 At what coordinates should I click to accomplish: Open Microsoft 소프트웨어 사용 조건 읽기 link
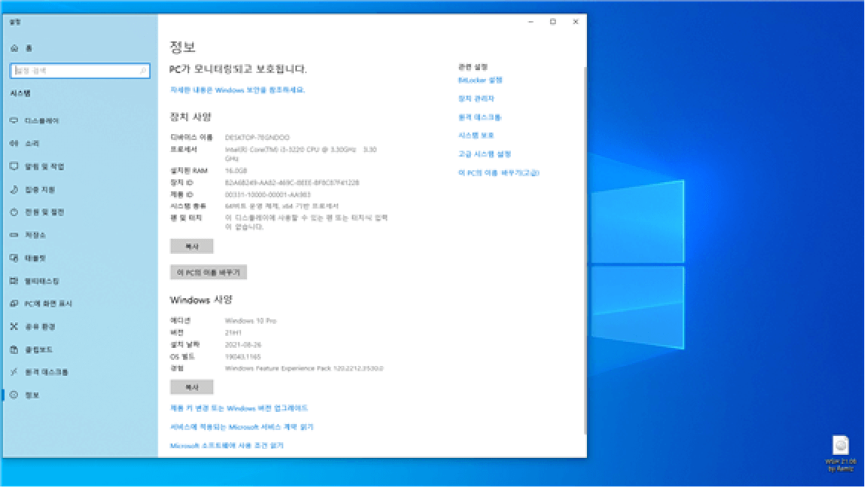[228, 447]
